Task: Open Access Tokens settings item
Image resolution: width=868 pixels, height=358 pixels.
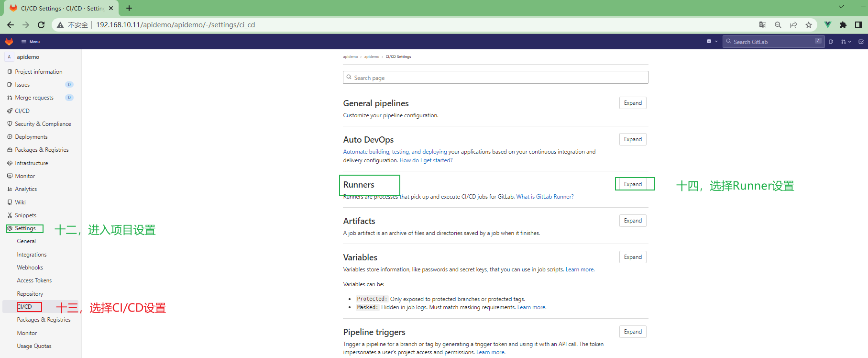Action: pos(34,280)
